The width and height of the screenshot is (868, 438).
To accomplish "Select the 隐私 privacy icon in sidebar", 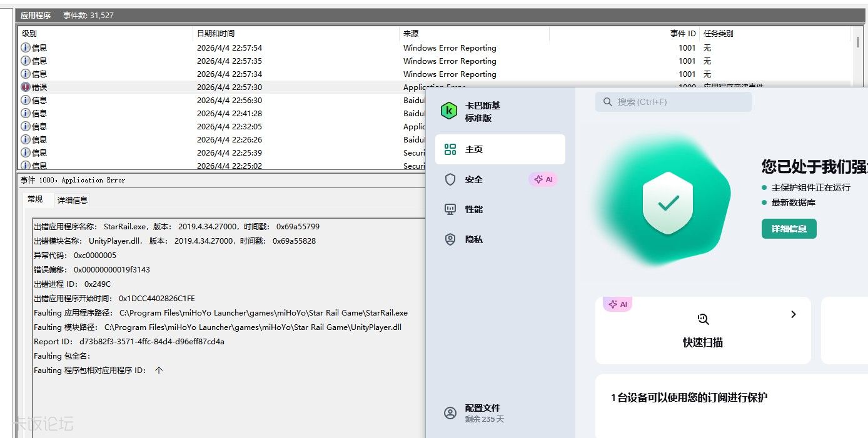I will coord(450,239).
